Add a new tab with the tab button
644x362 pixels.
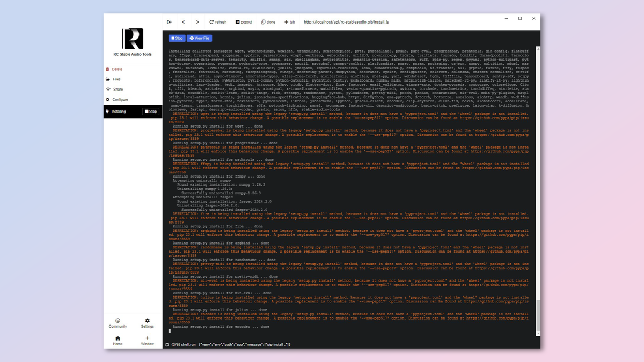click(289, 22)
